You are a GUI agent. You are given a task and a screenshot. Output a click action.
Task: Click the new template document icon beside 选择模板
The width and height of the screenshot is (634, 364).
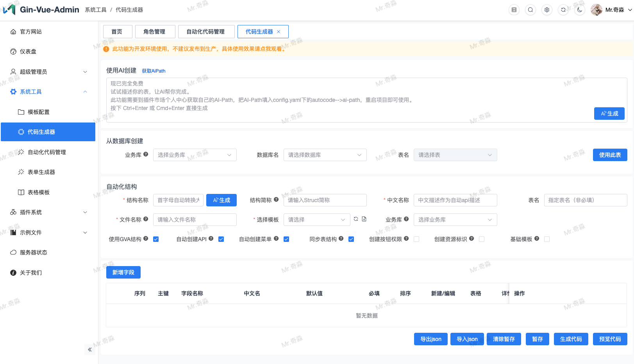pos(364,219)
